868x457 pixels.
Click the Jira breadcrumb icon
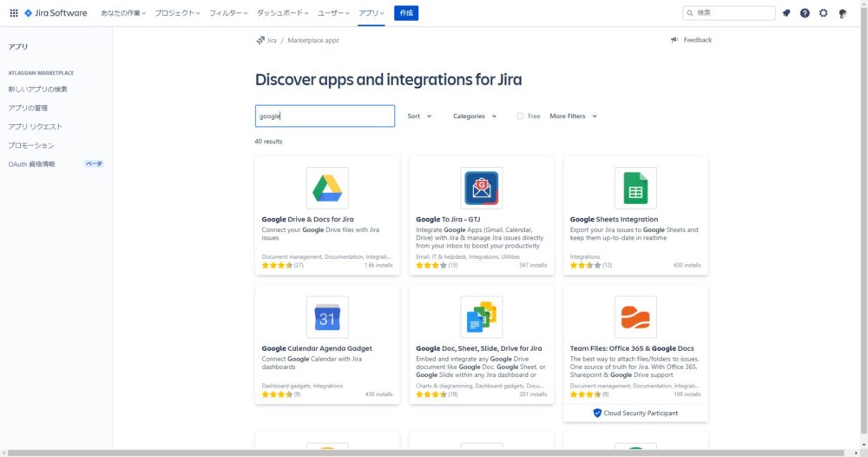[x=260, y=41]
